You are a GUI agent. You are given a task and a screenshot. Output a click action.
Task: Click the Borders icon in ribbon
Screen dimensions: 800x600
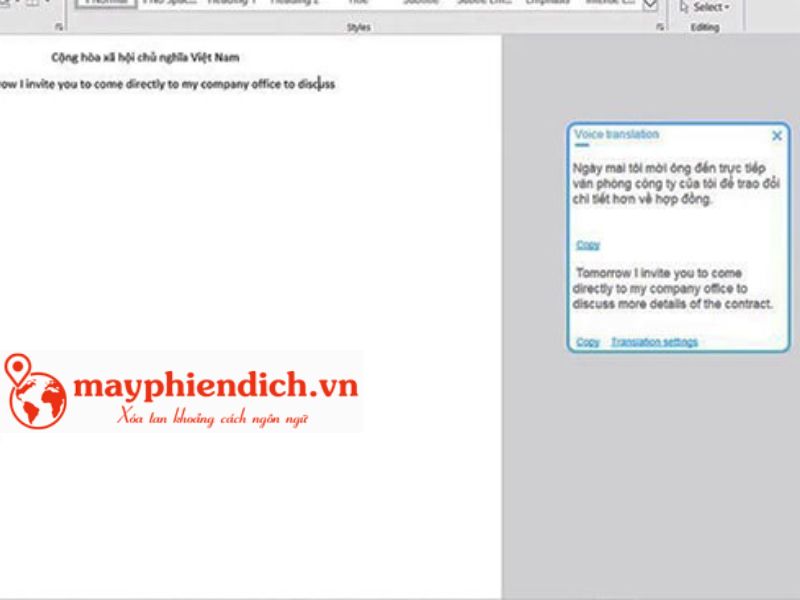[x=33, y=3]
